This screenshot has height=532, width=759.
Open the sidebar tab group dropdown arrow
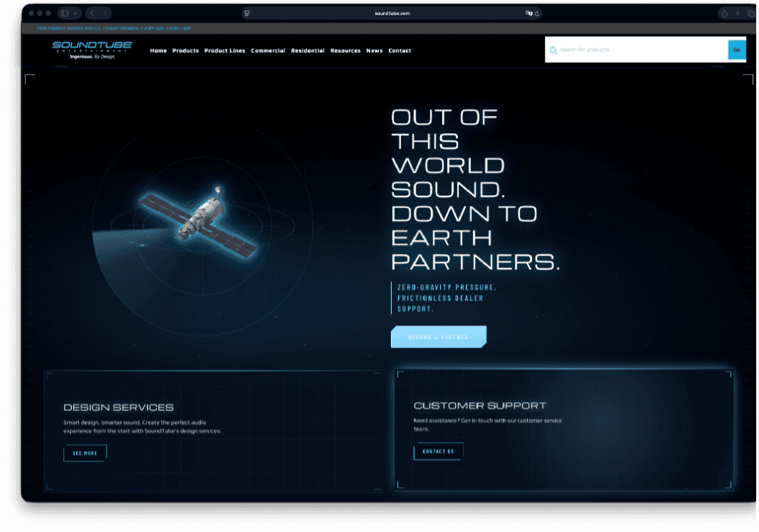point(76,13)
